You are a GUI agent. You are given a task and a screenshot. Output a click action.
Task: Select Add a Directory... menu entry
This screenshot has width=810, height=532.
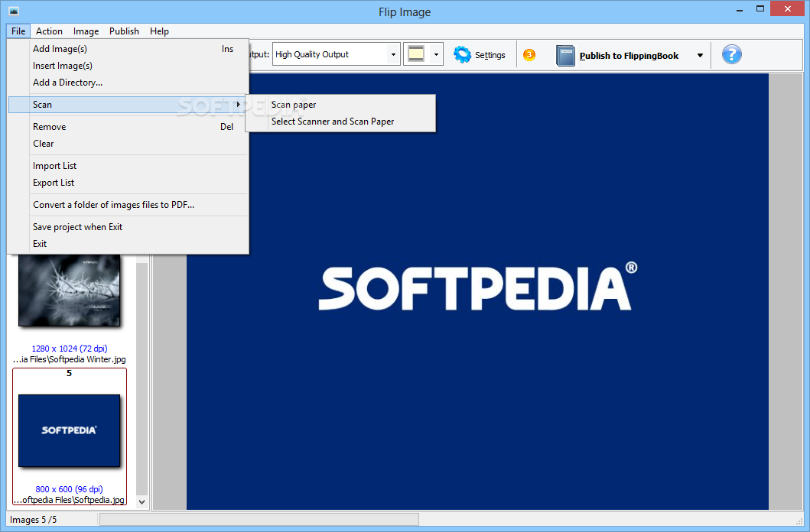128,83
